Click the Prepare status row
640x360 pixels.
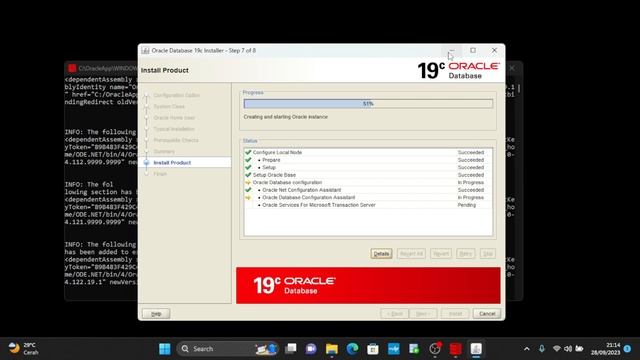(368, 160)
